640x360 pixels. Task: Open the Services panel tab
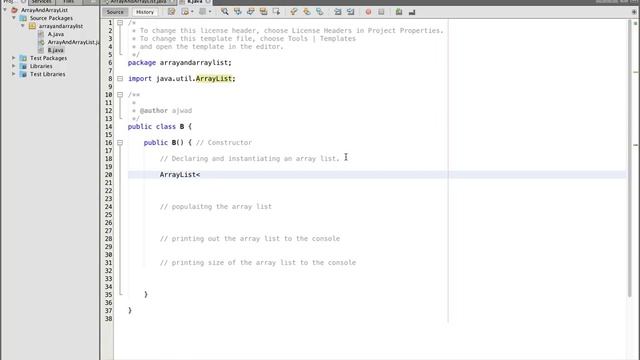41,2
